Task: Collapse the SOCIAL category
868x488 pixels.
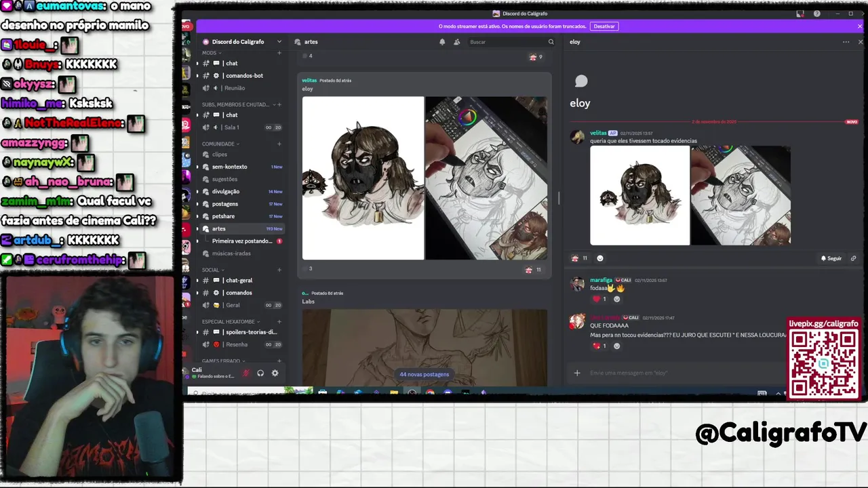Action: (212, 270)
